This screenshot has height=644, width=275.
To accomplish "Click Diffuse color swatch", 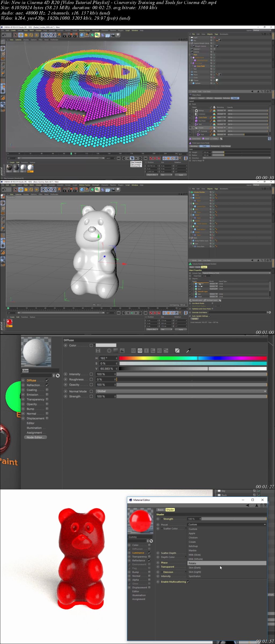I will point(106,345).
